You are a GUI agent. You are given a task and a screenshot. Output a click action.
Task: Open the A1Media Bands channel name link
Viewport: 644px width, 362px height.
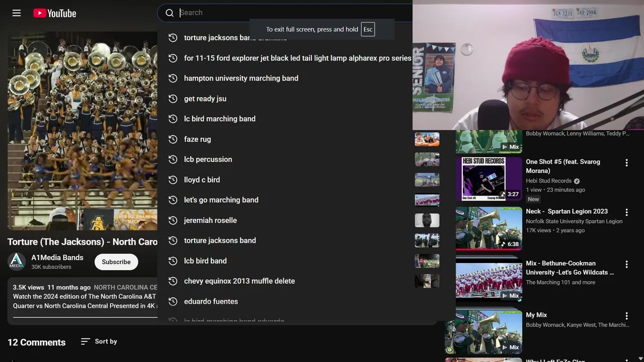(57, 257)
